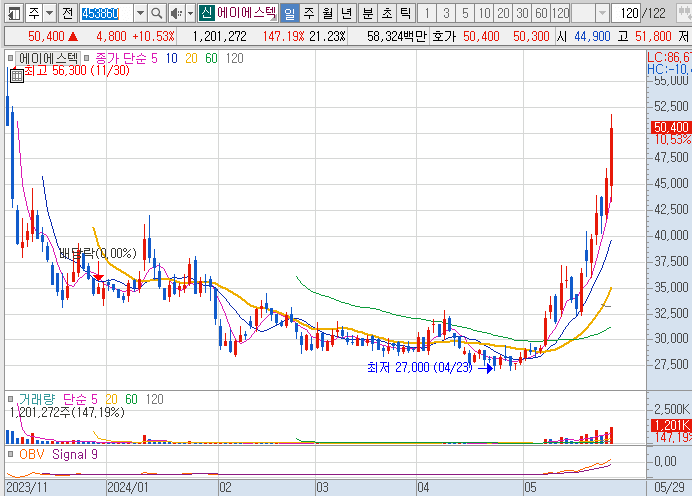Click the small square before OBV label
This screenshot has height=496, width=692.
pyautogui.click(x=11, y=454)
